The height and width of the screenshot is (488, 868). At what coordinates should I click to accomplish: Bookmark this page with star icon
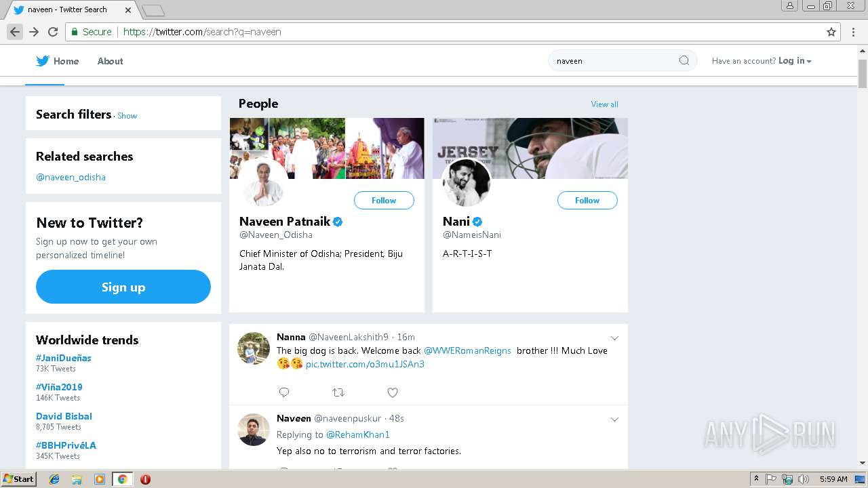point(831,32)
